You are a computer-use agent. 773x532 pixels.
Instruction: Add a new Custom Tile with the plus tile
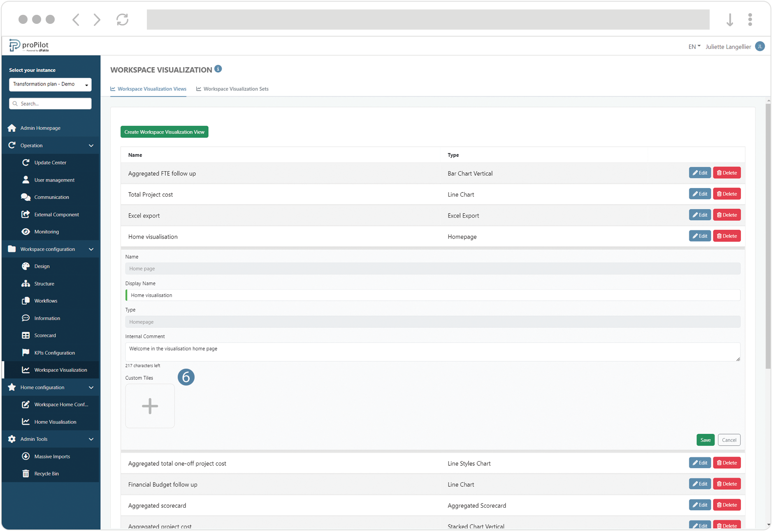coord(150,406)
